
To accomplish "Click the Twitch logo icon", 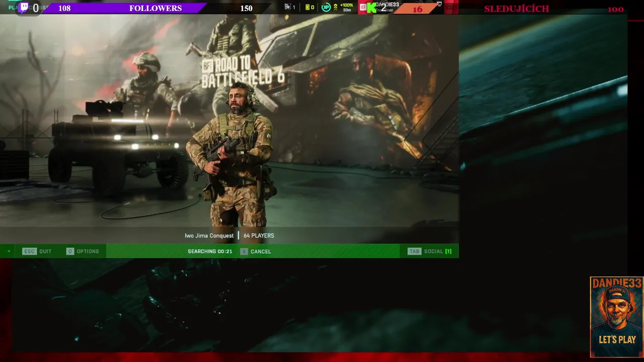I will [24, 7].
